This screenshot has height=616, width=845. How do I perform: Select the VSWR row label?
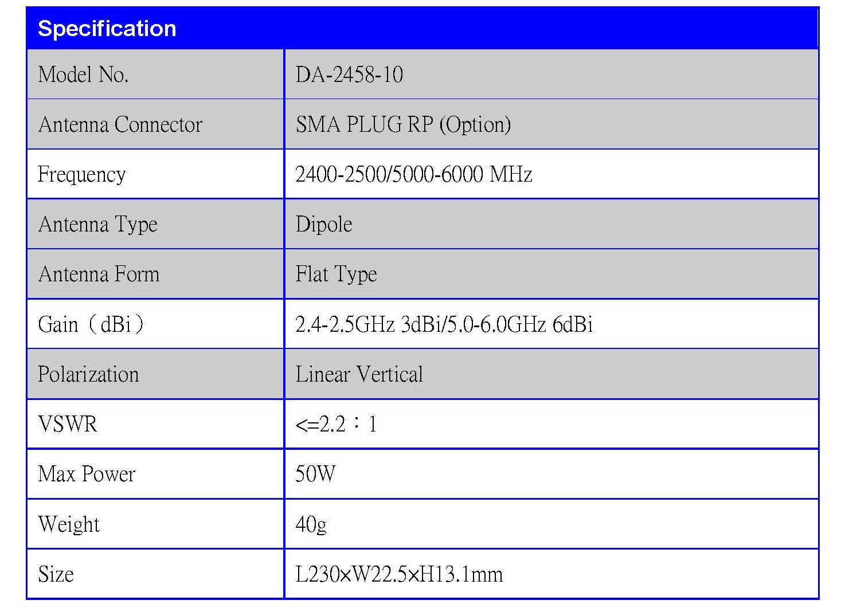[68, 424]
